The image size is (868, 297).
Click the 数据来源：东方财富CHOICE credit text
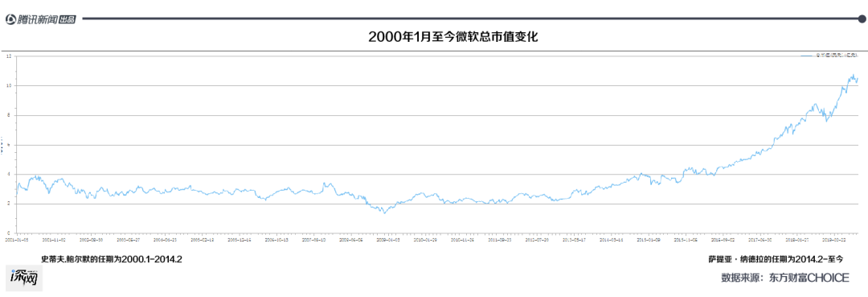click(x=784, y=278)
